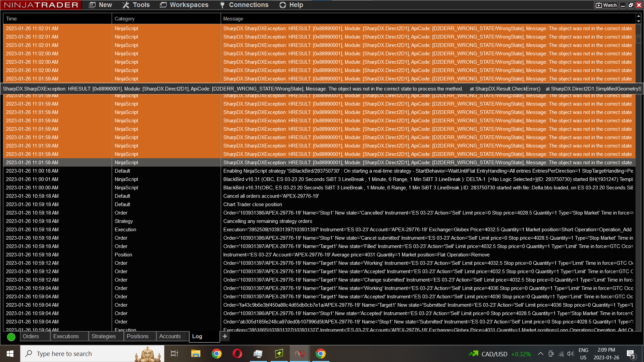This screenshot has width=644, height=362.
Task: Switch to the Positions tab
Action: 138,336
